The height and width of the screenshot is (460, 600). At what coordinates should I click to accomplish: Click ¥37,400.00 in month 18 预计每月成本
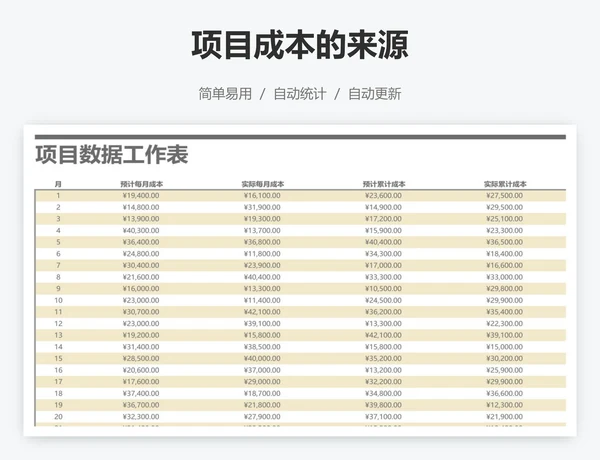(141, 393)
